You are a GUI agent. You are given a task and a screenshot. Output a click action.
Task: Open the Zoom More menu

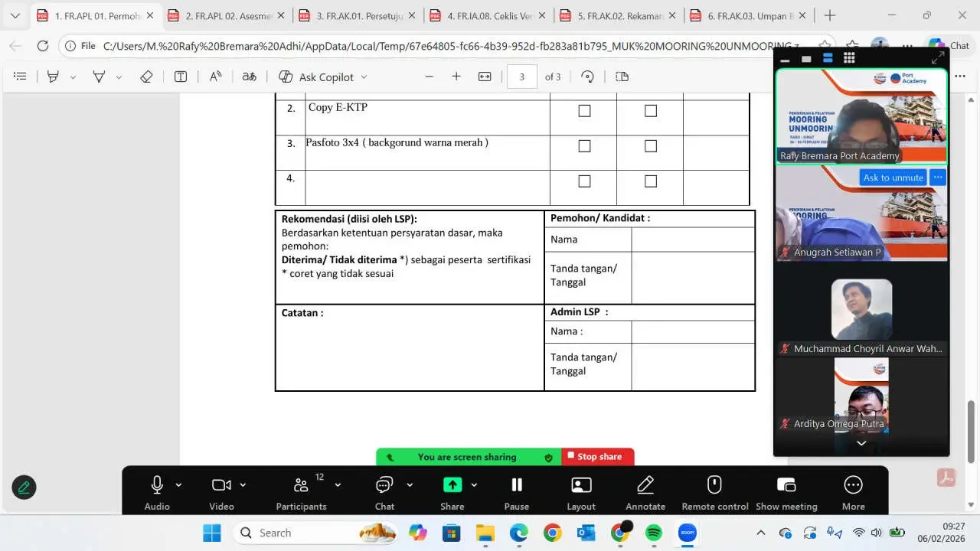click(x=853, y=492)
